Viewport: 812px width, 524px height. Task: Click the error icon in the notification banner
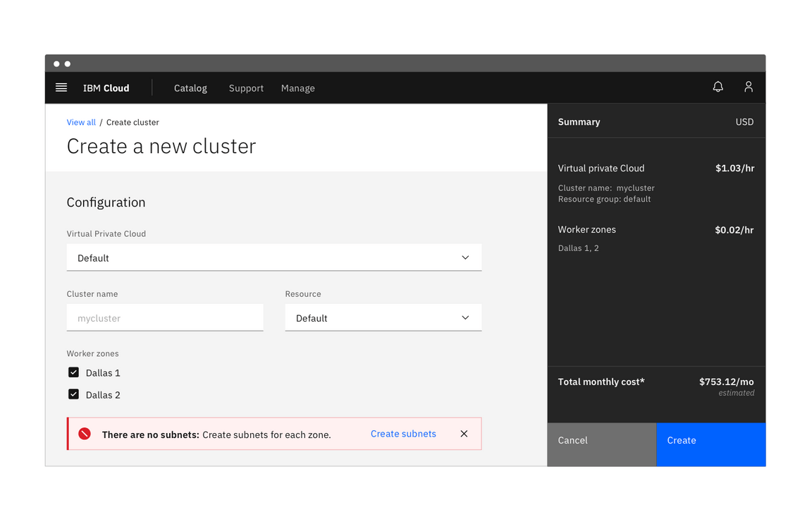(x=85, y=434)
